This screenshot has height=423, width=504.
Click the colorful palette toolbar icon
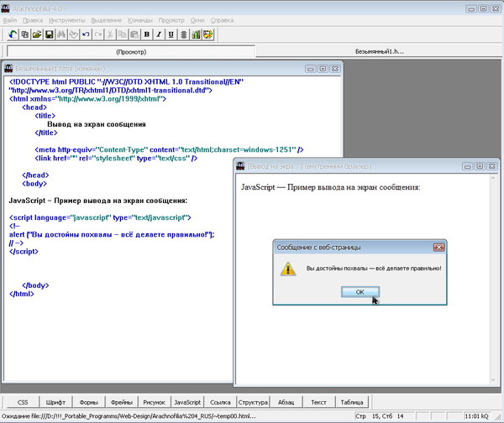(208, 34)
